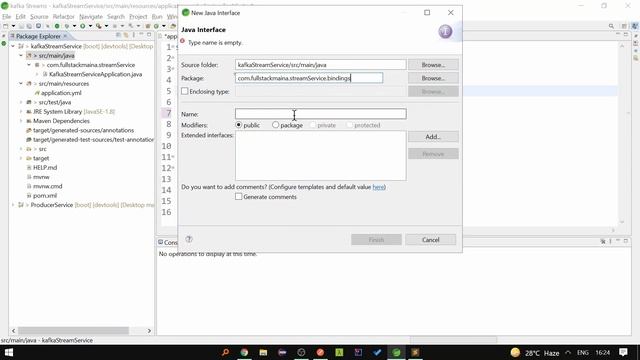Open the File menu
This screenshot has width=640, height=360.
[x=7, y=17]
